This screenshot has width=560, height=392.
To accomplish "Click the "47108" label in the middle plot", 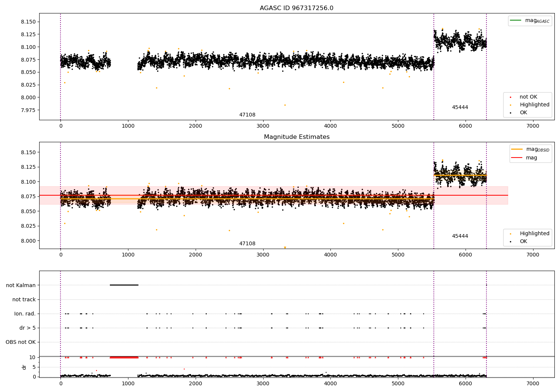I will pyautogui.click(x=247, y=244).
